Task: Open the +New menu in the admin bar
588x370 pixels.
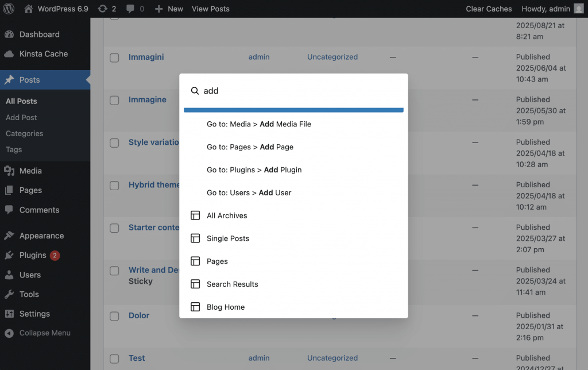Action: tap(168, 9)
